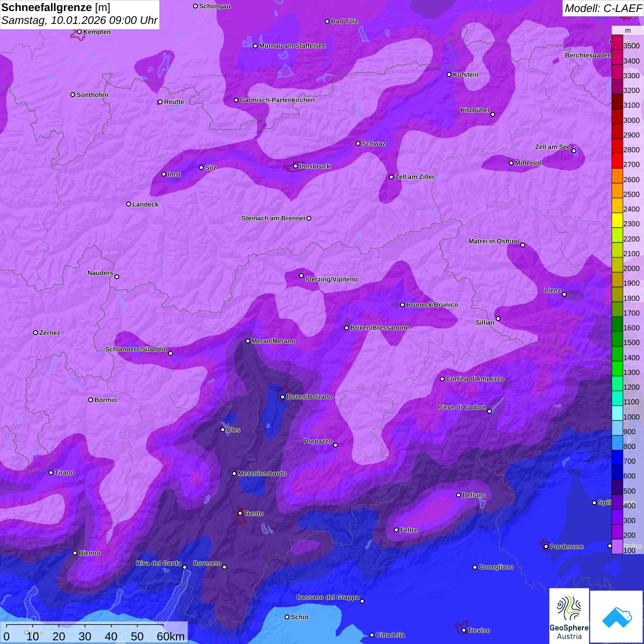Click the 'Murnau am Staffelsee' label
The image size is (644, 644).
tap(293, 46)
